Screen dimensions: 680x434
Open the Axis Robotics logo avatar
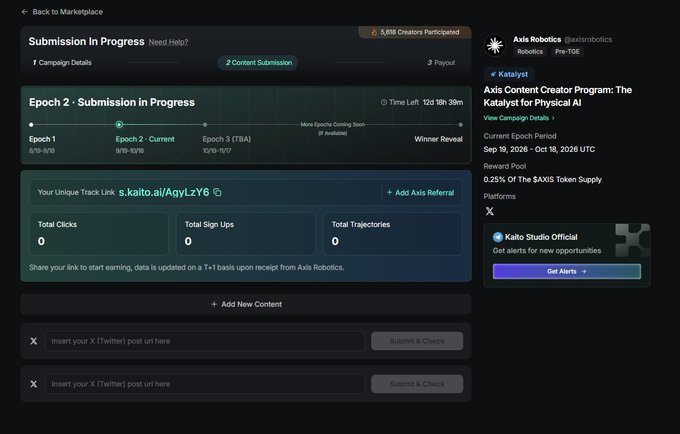(495, 45)
